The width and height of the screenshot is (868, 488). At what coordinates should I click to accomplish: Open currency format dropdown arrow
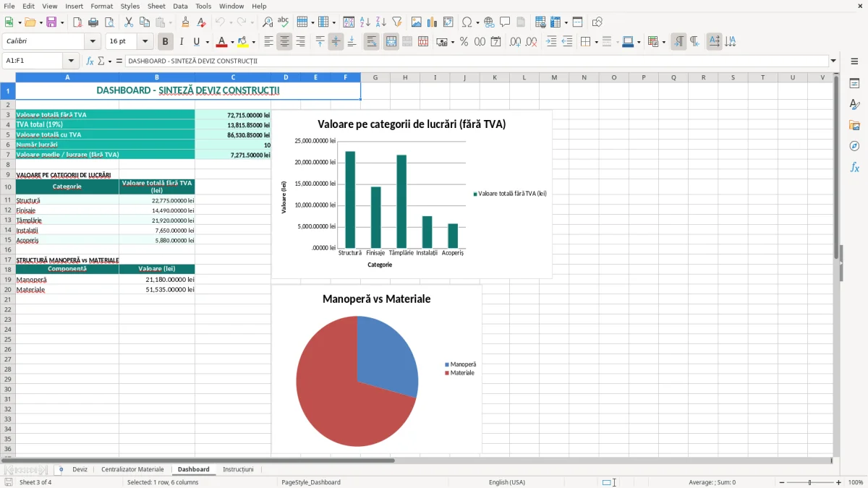[x=452, y=42]
